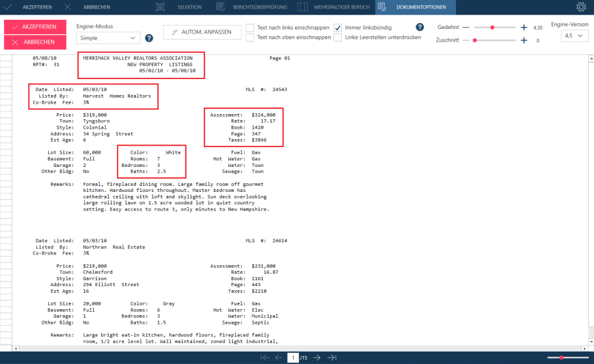Click the Berichtsüberprüfung icon

pos(220,7)
